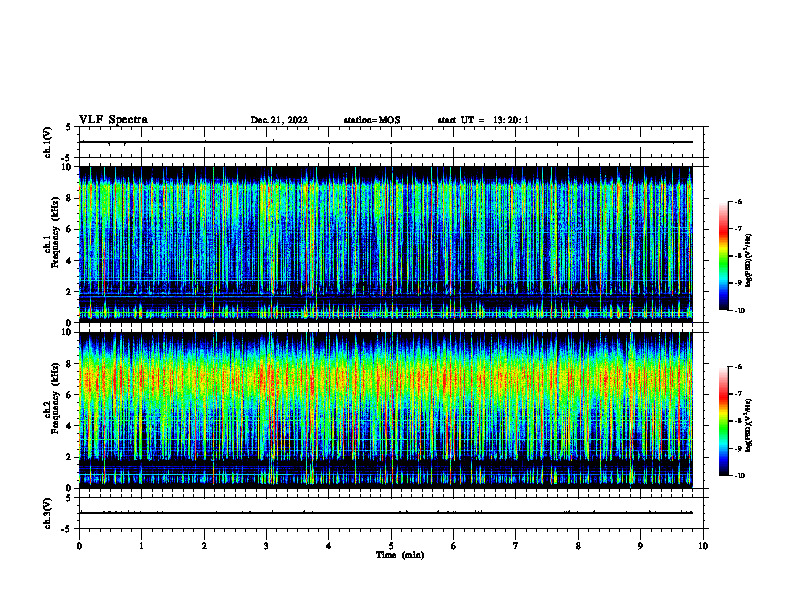This screenshot has height=612, width=792.
Task: Click the "start UT = 13:20: 1" text
Action: tap(483, 120)
